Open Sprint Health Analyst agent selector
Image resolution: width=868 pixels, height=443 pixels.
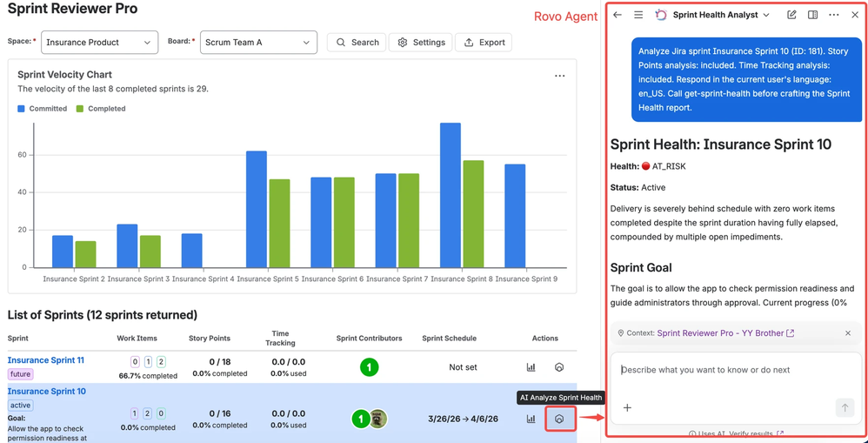[x=712, y=15]
